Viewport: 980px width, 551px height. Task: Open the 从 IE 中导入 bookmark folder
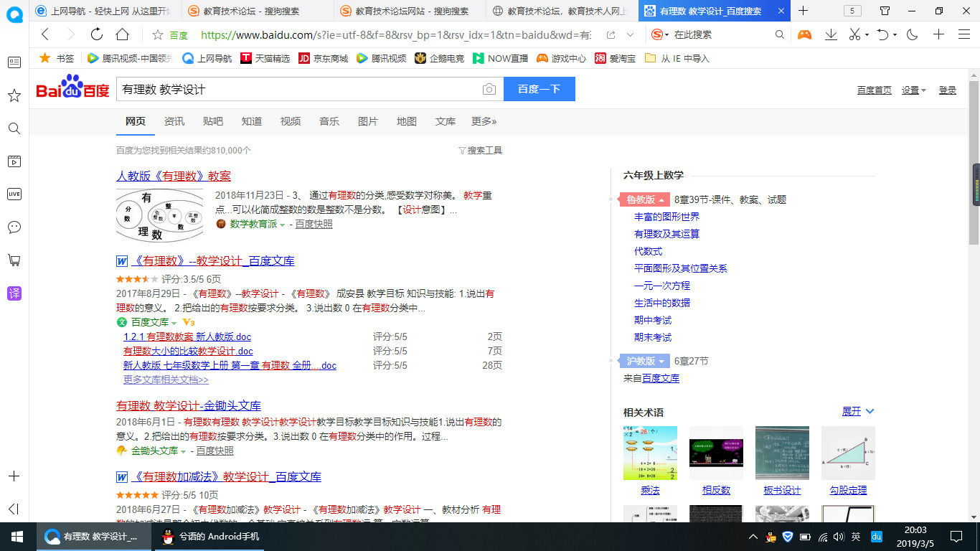677,58
